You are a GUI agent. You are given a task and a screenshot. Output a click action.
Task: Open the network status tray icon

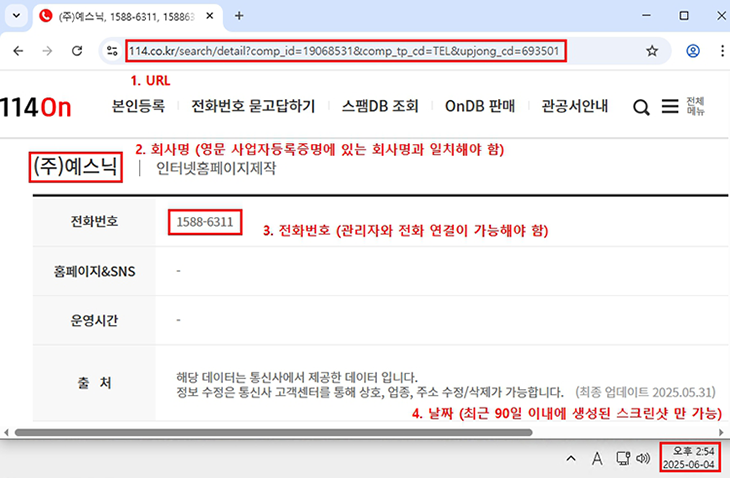point(623,458)
